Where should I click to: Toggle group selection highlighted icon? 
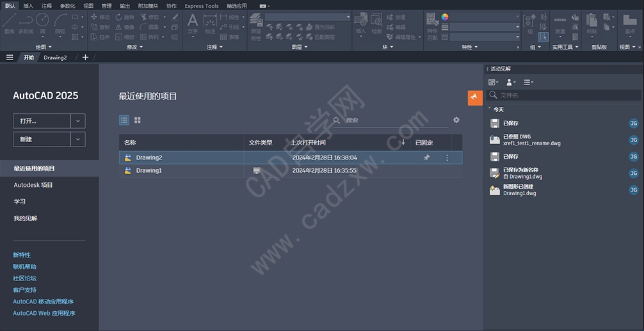[543, 37]
